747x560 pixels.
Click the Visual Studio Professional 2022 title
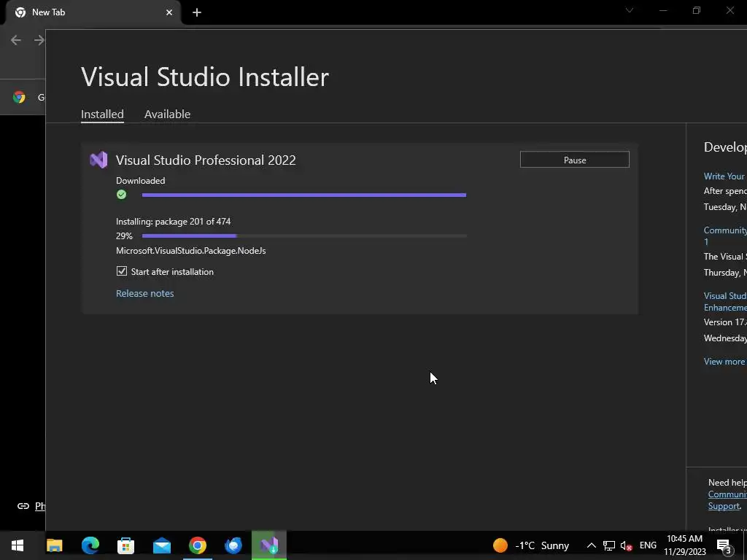[206, 160]
